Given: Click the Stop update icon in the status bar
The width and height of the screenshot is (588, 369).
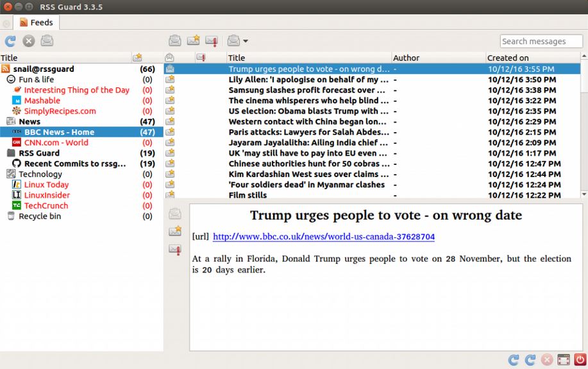Looking at the screenshot, I should click(x=547, y=360).
